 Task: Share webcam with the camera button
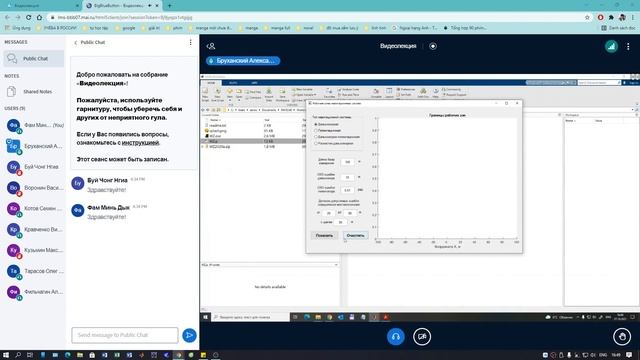click(422, 337)
